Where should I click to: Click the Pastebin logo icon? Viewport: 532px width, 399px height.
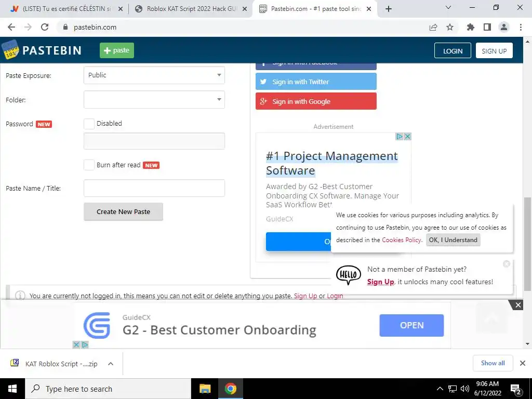pyautogui.click(x=10, y=49)
